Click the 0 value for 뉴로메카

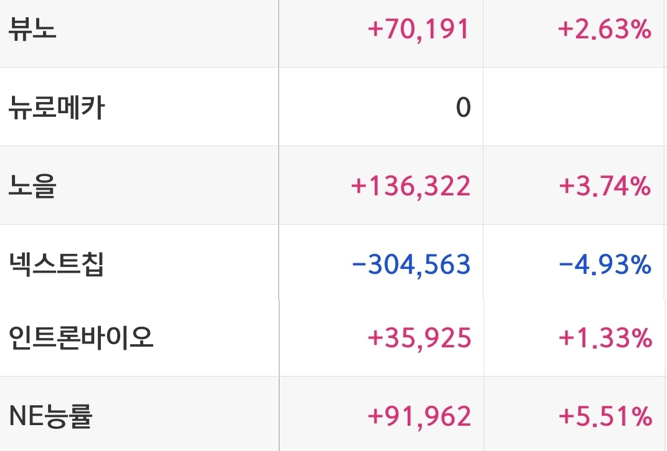click(463, 107)
